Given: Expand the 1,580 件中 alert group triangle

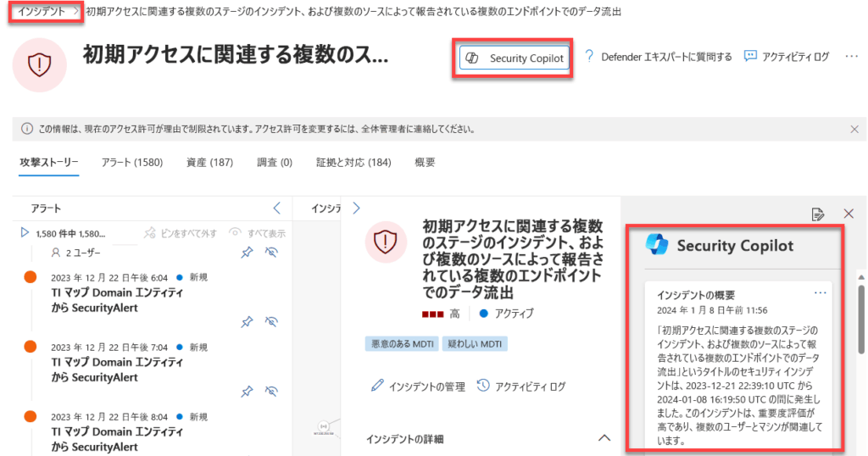Looking at the screenshot, I should pyautogui.click(x=25, y=232).
